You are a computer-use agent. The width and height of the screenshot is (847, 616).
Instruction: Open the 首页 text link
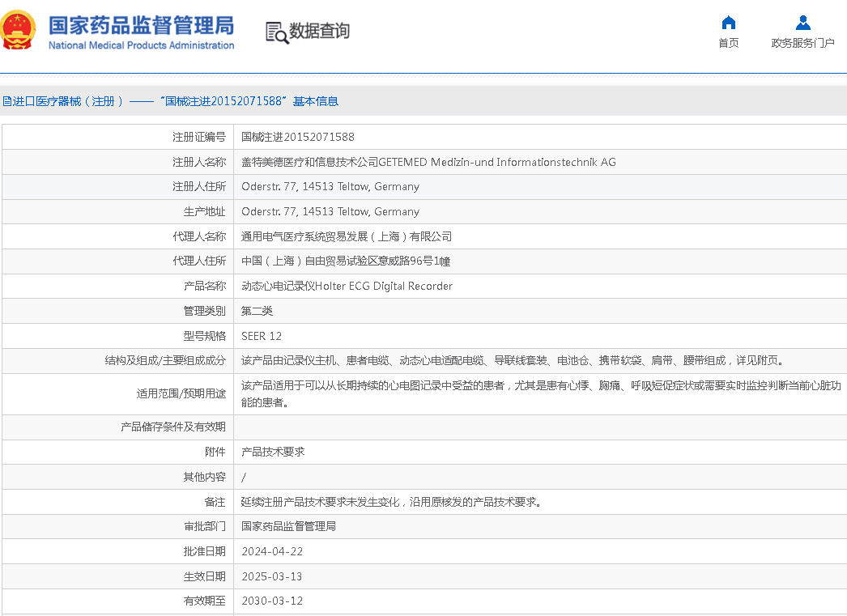coord(729,43)
